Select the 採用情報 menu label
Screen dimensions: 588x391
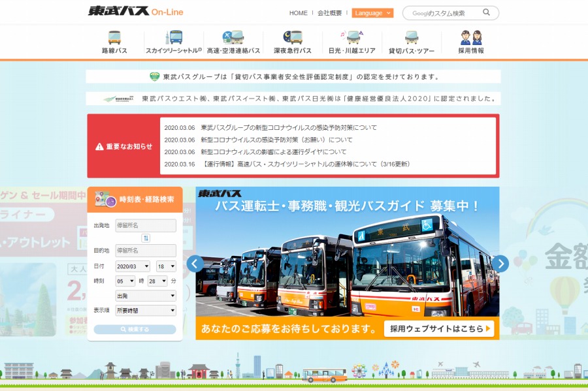471,50
